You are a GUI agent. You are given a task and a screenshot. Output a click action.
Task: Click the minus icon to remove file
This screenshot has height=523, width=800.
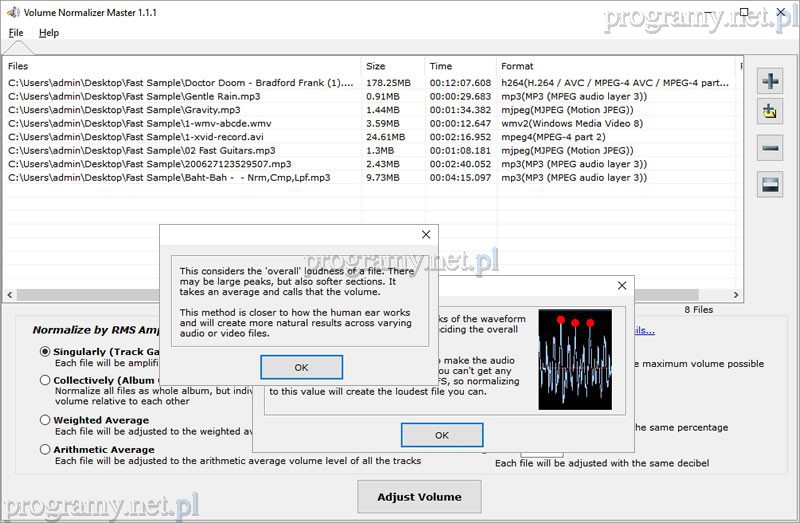[x=769, y=149]
